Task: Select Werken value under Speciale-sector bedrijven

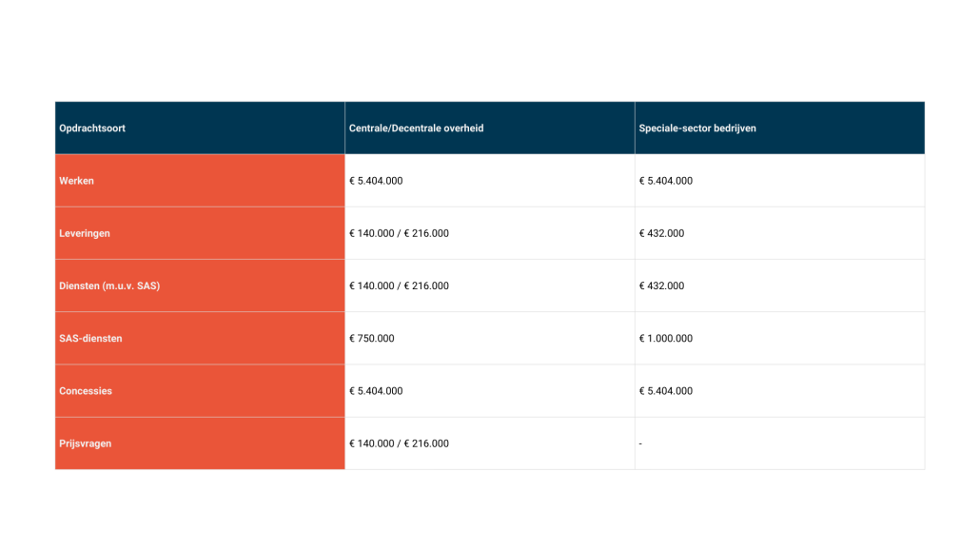Action: [666, 181]
